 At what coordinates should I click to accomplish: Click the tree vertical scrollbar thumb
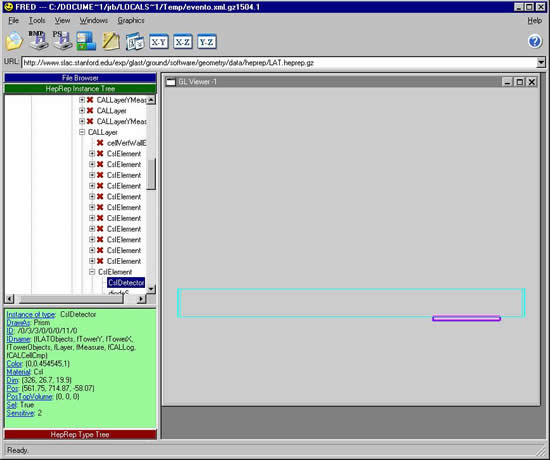point(151,174)
